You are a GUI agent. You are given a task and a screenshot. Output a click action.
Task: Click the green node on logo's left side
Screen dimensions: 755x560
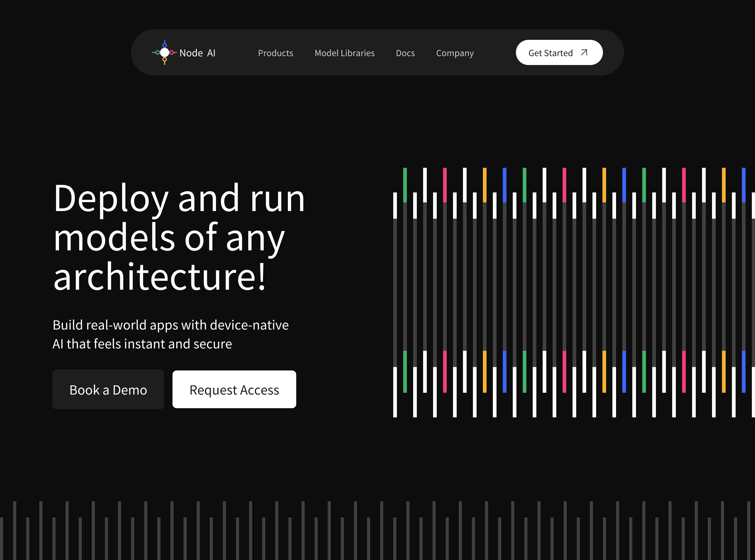click(158, 52)
